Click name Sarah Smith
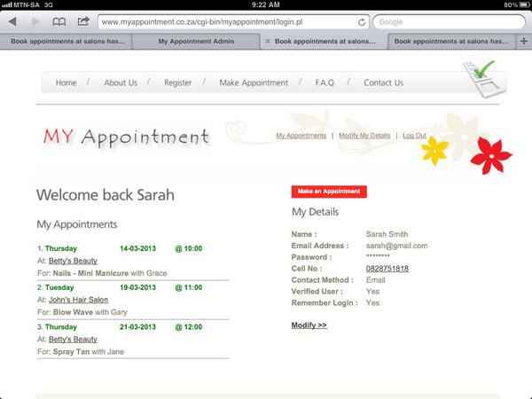Viewport: 532px width, 399px height. point(387,234)
